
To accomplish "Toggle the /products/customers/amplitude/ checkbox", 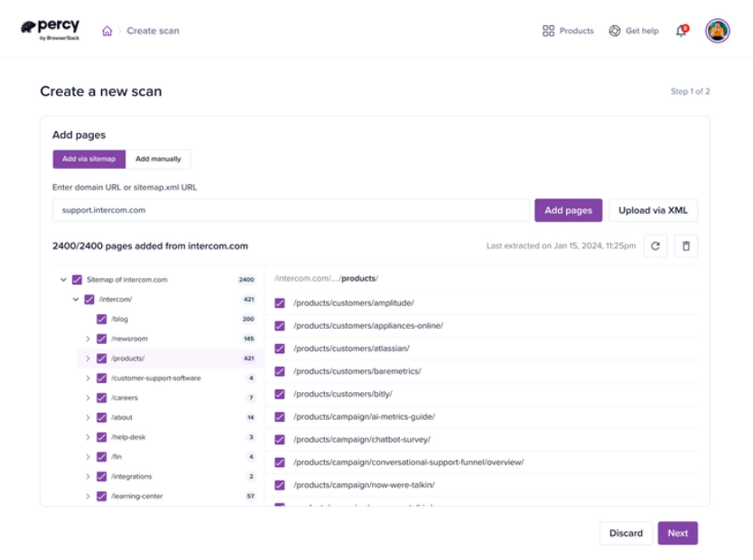I will point(280,303).
